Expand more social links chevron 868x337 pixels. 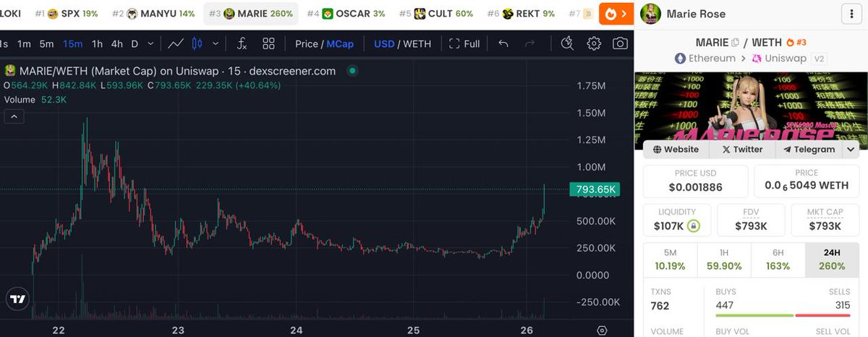click(x=851, y=150)
